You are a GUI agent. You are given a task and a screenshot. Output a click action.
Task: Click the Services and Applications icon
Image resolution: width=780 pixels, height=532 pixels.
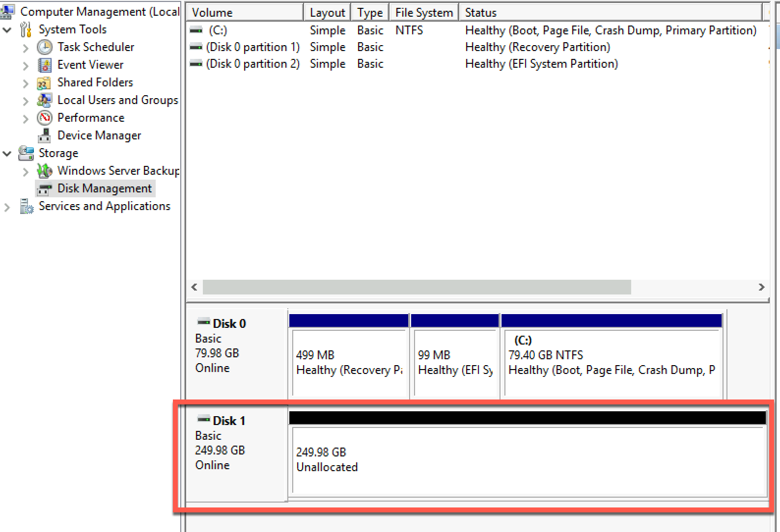click(x=26, y=206)
